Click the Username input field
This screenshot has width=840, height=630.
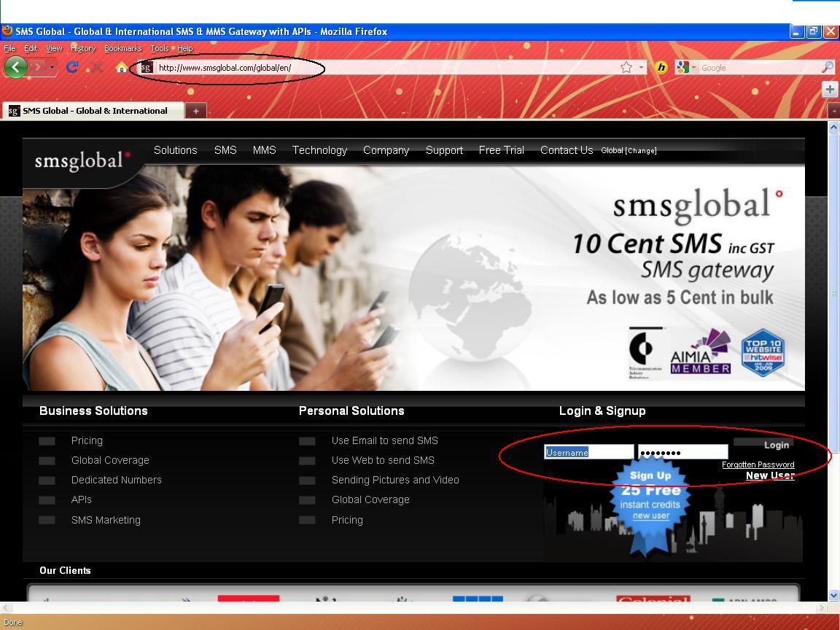[x=588, y=452]
